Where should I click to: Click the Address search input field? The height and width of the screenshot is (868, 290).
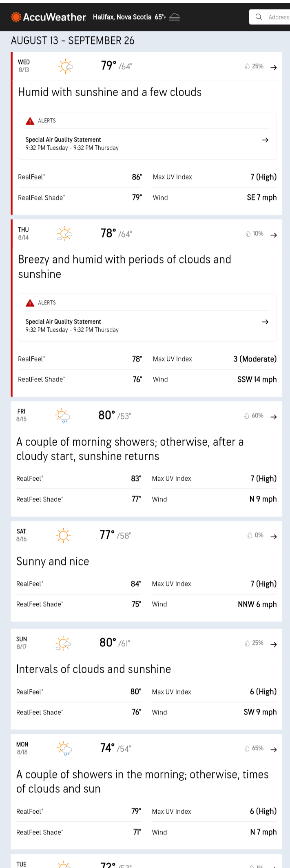[x=278, y=17]
